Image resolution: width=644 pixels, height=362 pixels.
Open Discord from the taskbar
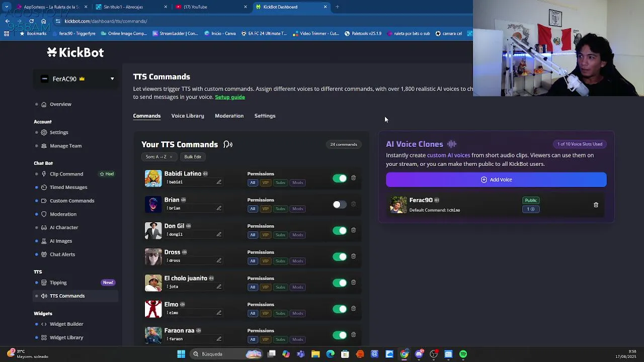tap(419, 354)
